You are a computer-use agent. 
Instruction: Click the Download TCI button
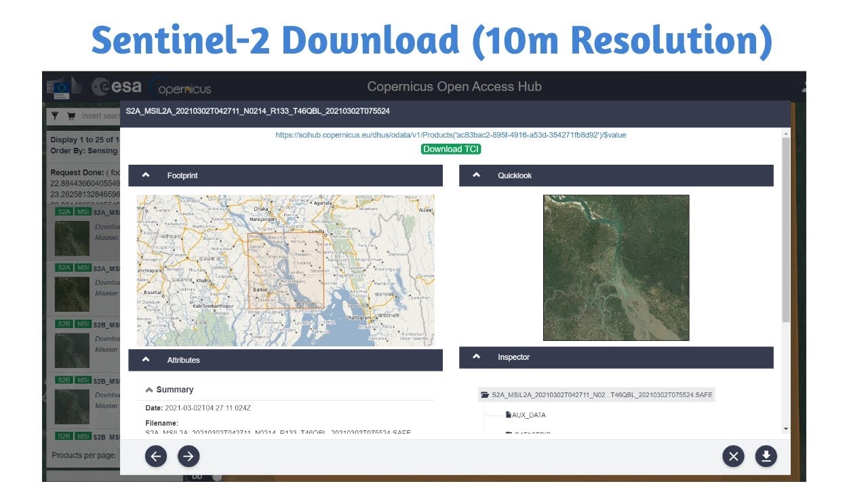(451, 149)
